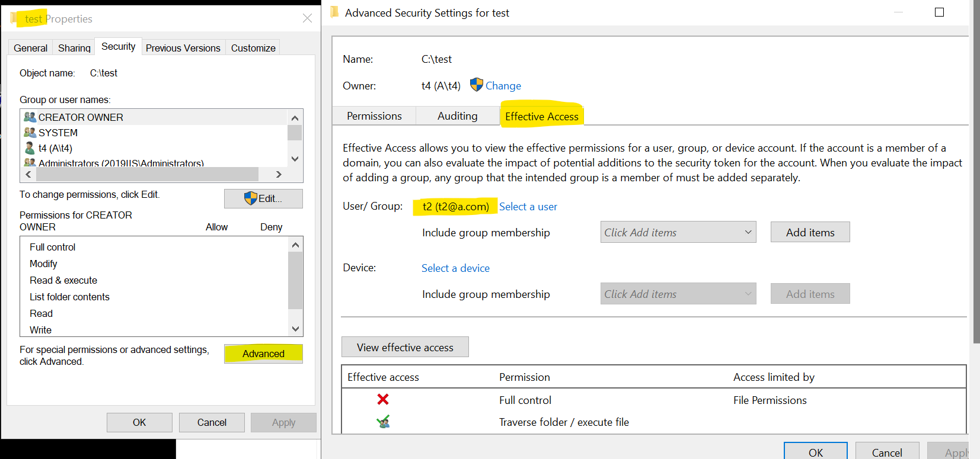Screen dimensions: 980x459
Task: Click OK in test Properties dialog
Action: coord(139,422)
